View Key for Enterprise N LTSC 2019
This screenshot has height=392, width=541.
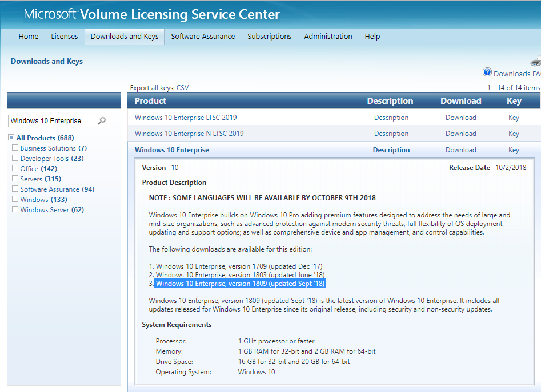point(514,134)
